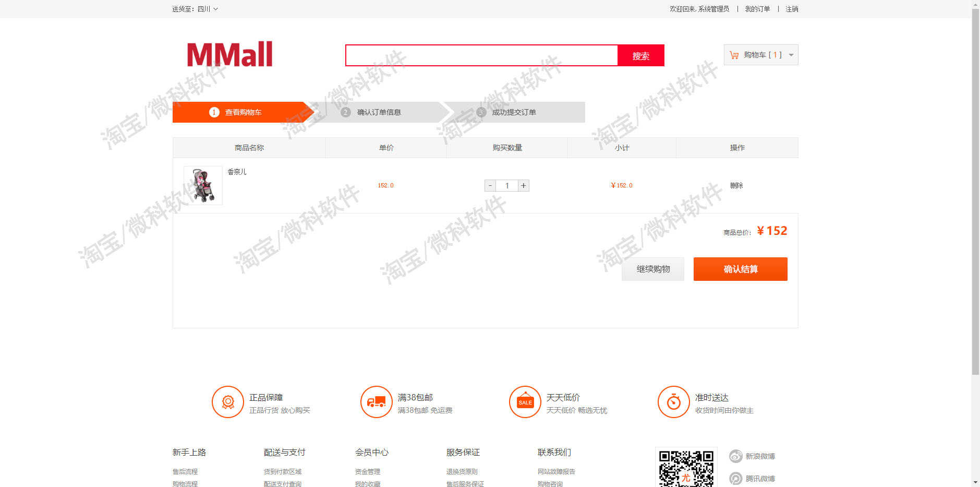Click the MMall logo
Viewport: 980px width, 487px height.
tap(229, 54)
